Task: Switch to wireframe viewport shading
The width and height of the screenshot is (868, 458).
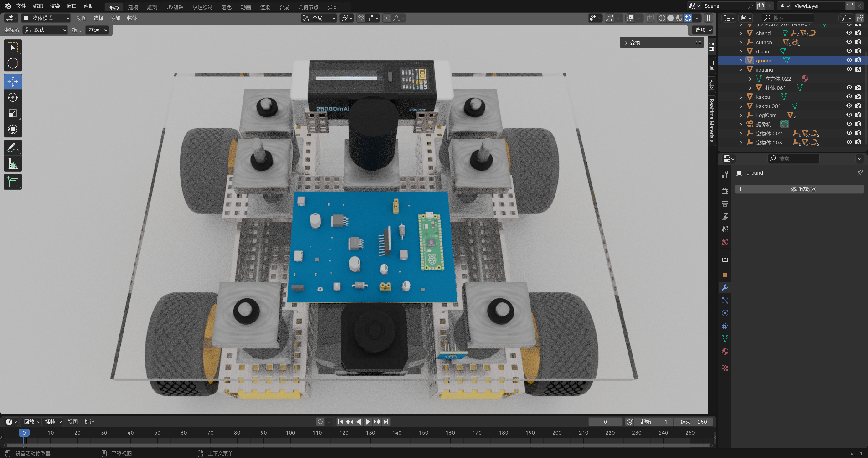Action: tap(662, 18)
